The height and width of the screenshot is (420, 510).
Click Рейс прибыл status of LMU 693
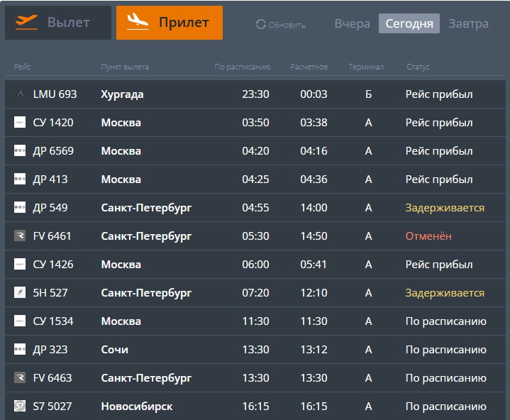click(x=439, y=94)
